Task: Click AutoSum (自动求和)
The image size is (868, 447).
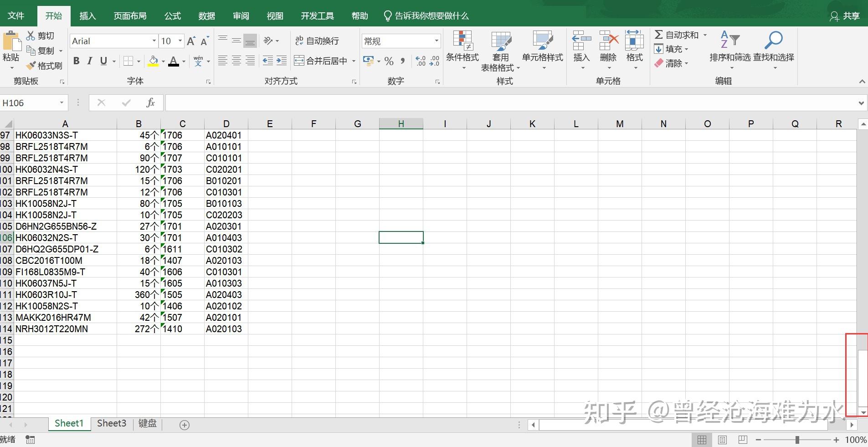Action: click(x=677, y=35)
